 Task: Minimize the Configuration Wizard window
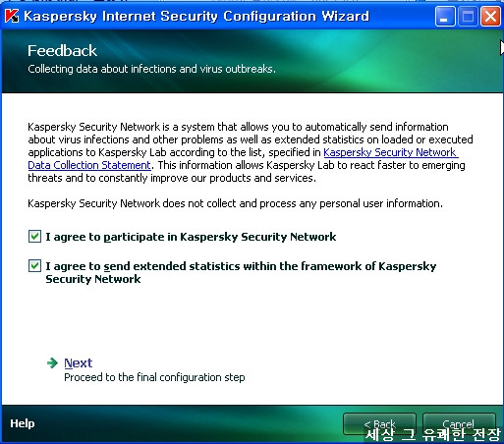pyautogui.click(x=445, y=17)
